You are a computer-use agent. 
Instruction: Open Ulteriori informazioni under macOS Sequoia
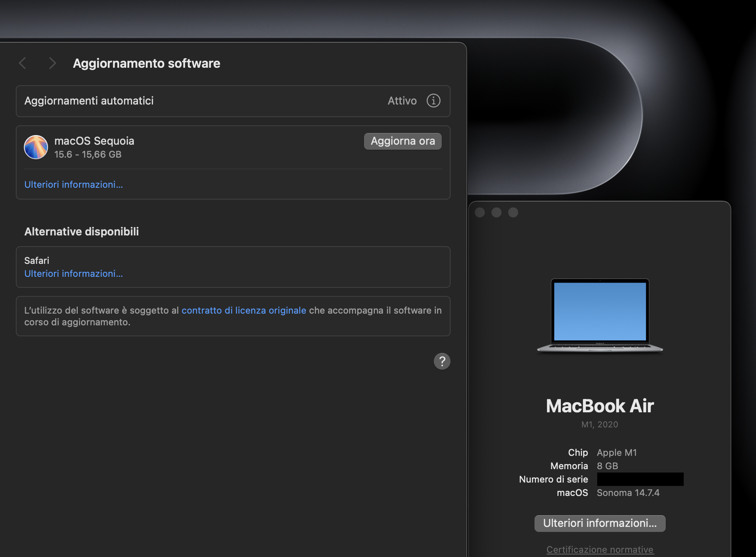74,184
